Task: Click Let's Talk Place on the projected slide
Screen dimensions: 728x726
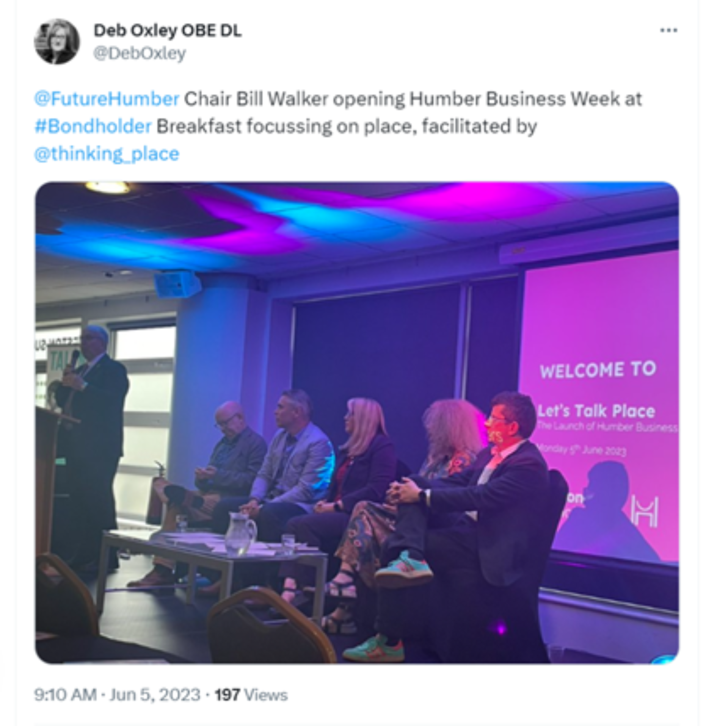Action: [x=596, y=411]
